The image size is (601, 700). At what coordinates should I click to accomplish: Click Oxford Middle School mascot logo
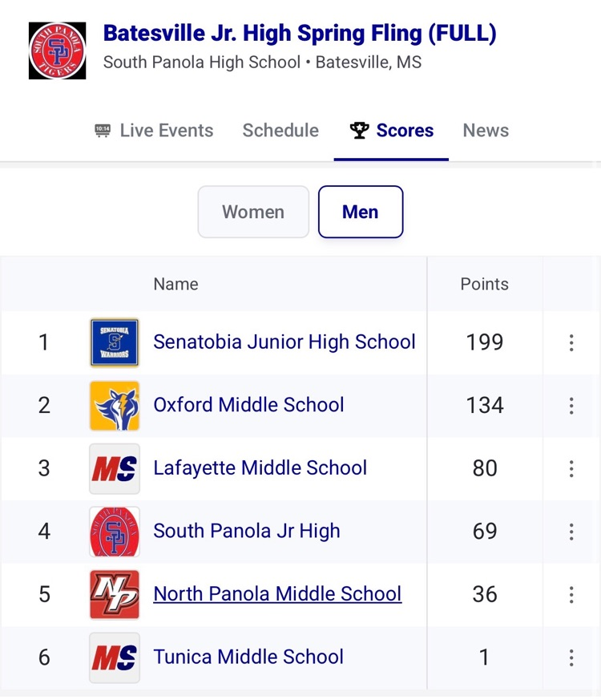[115, 406]
